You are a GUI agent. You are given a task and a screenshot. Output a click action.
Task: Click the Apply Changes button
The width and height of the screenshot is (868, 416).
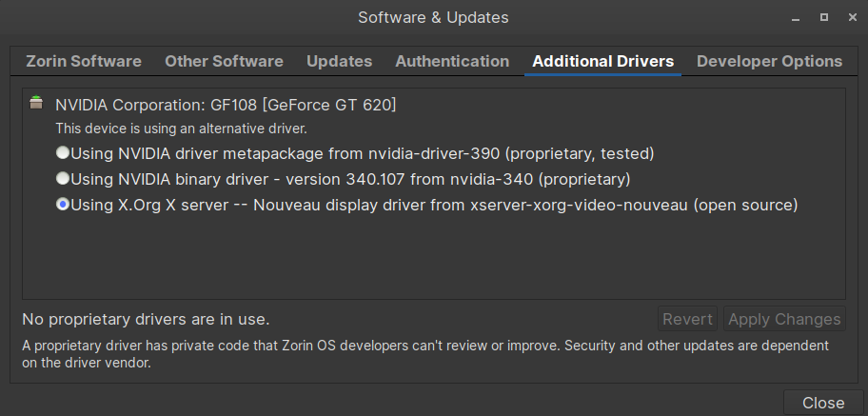pos(783,319)
